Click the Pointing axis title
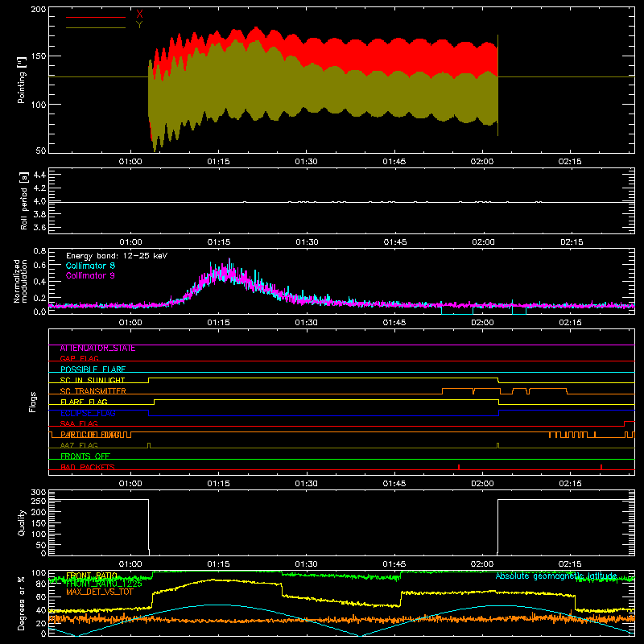 (x=22, y=80)
